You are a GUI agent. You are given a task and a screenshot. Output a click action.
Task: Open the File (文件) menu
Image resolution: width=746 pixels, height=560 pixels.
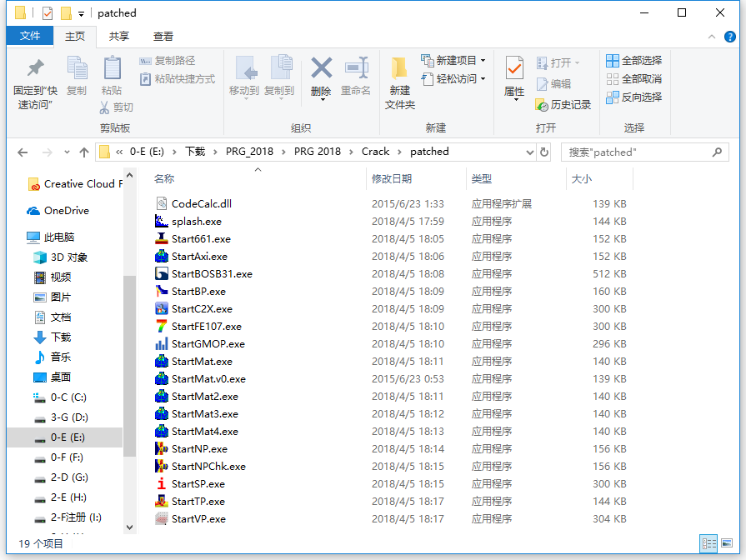[29, 36]
